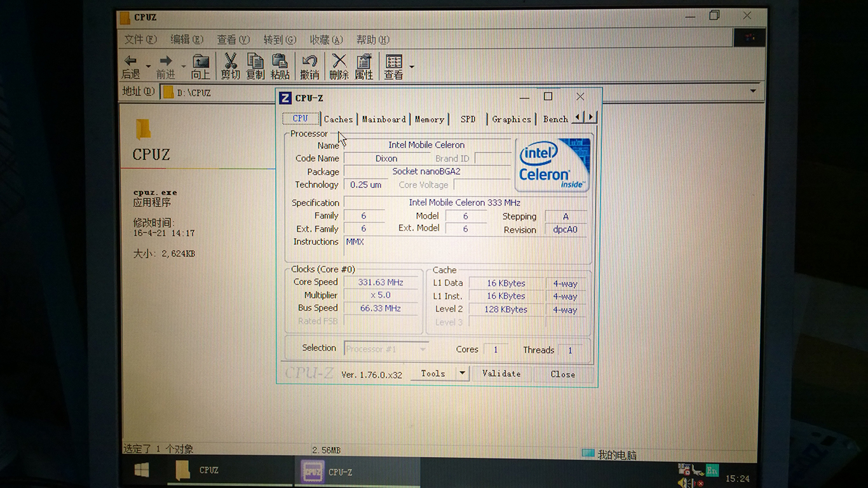Screen dimensions: 868x488
Task: Click the Intel Celeron inside logo
Action: coord(552,165)
